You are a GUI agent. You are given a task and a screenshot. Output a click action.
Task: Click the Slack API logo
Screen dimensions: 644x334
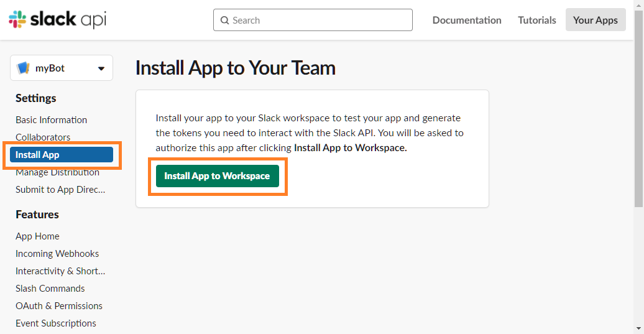point(57,19)
